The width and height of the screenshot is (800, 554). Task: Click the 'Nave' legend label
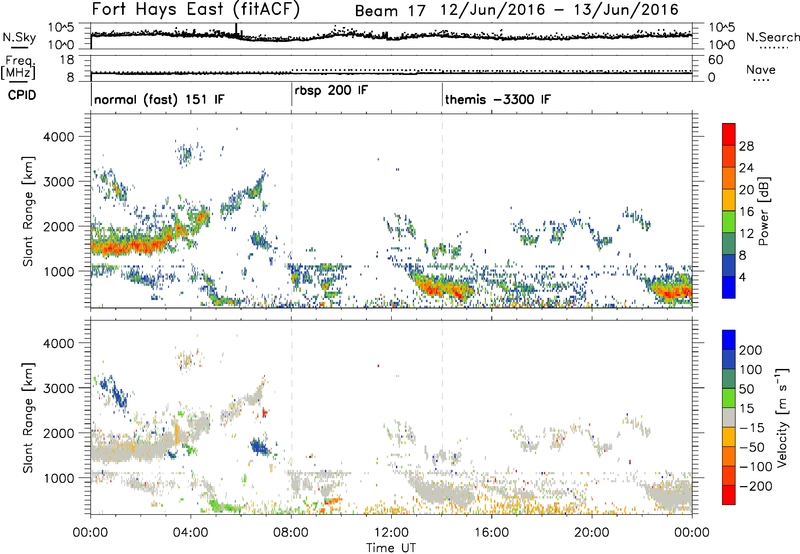pyautogui.click(x=760, y=69)
